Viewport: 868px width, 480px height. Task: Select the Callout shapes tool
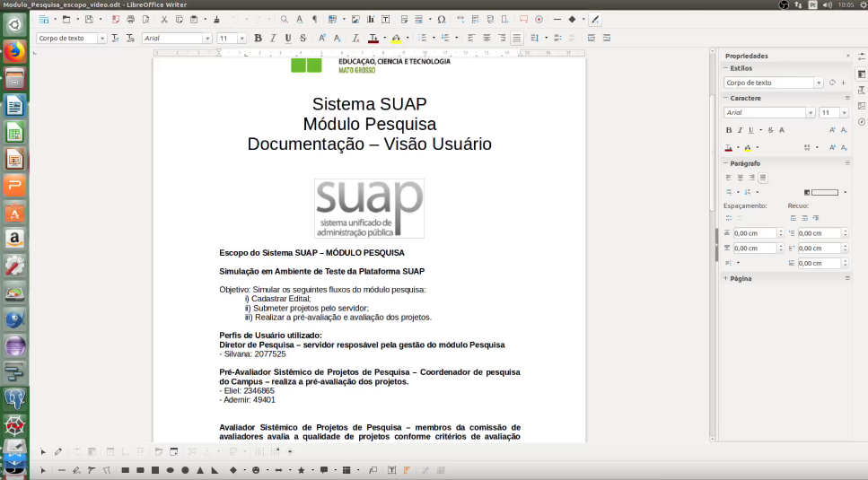coord(324,471)
